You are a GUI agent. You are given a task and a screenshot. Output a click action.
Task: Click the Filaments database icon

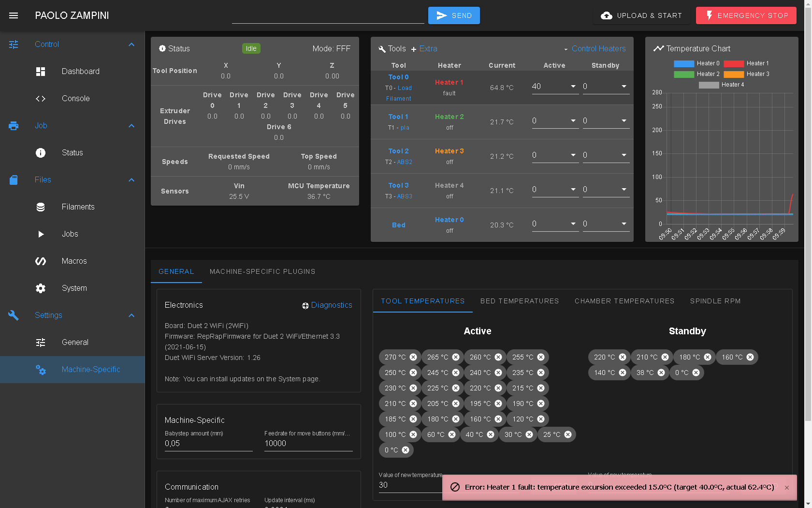tap(41, 207)
